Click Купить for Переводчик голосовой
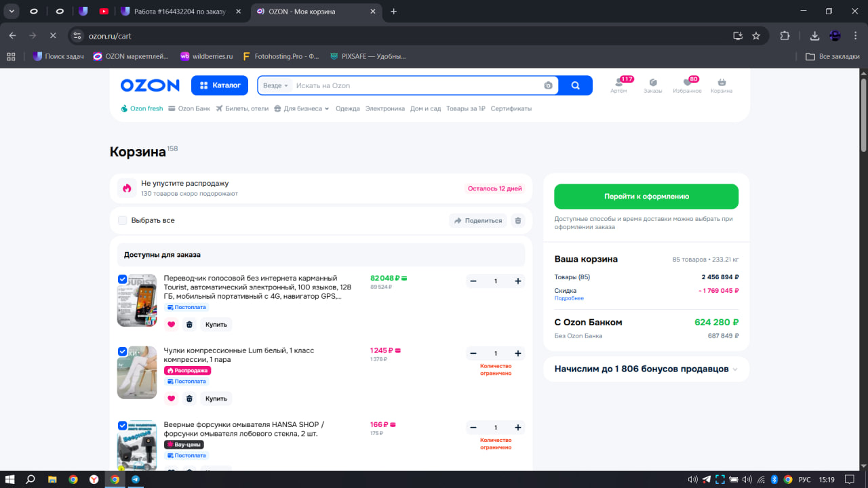Viewport: 868px width, 488px height. 216,325
